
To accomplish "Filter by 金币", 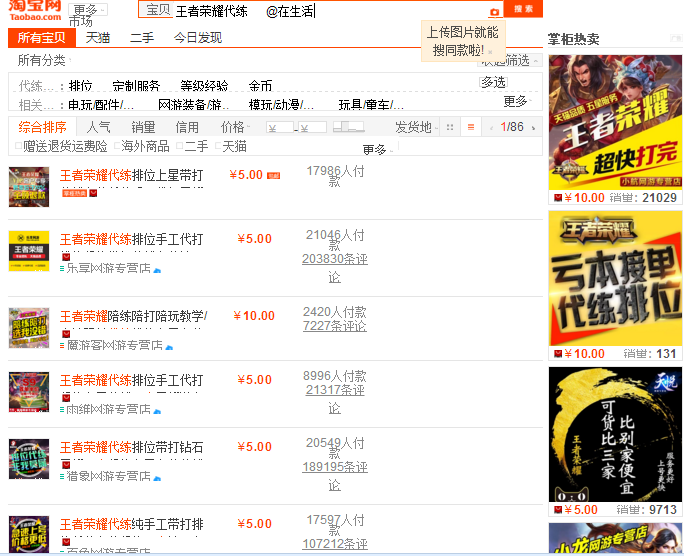I will [260, 86].
